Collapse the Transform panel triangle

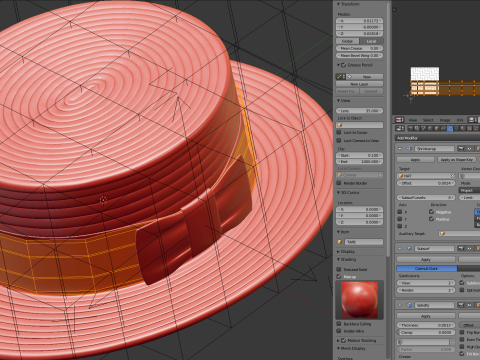pyautogui.click(x=339, y=4)
